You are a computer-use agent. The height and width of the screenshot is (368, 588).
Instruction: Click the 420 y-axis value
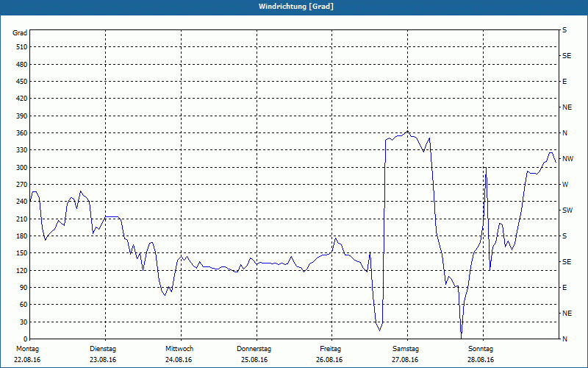point(22,99)
